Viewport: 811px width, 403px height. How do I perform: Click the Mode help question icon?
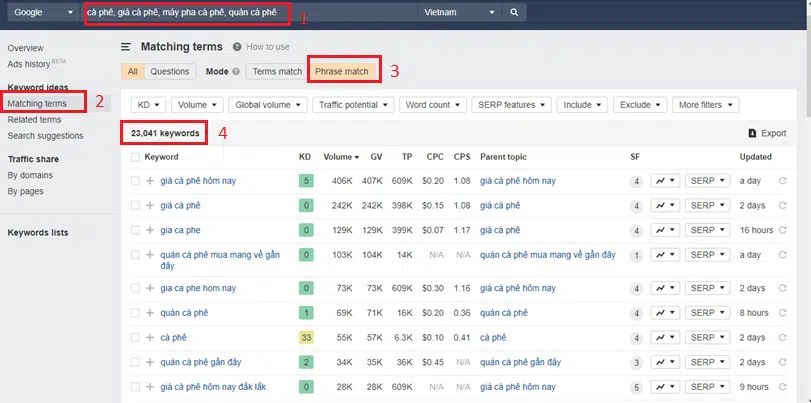coord(236,72)
